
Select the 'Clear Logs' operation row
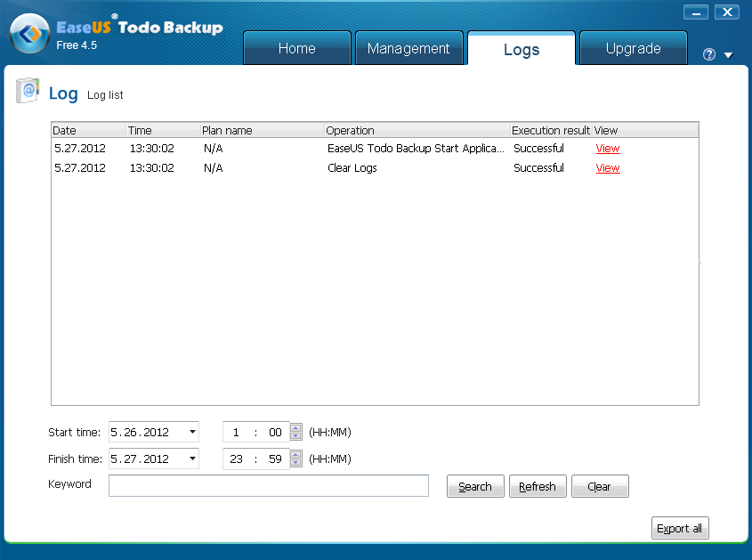375,168
